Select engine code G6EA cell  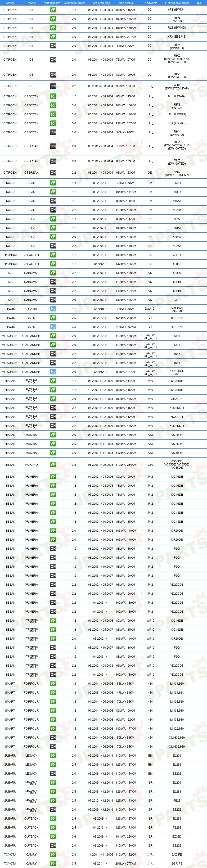(177, 273)
